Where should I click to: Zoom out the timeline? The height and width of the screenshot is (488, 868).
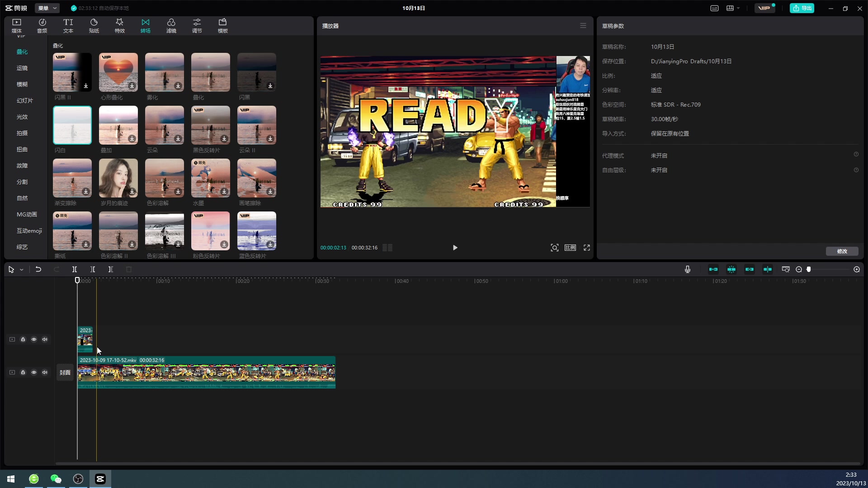pyautogui.click(x=799, y=269)
